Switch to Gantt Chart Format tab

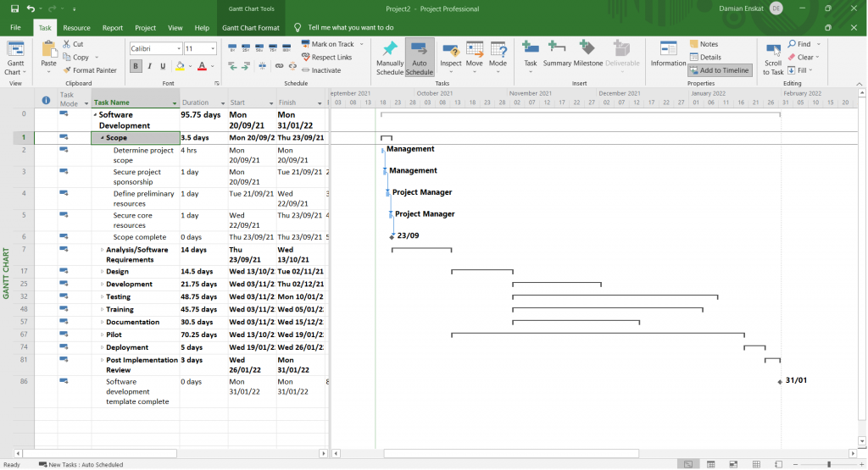[x=250, y=28]
